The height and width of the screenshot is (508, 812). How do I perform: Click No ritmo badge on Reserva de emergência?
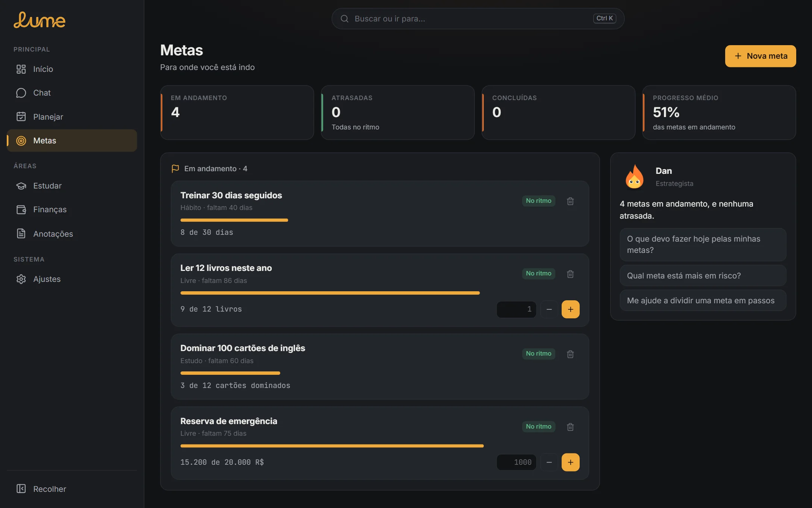(x=538, y=426)
